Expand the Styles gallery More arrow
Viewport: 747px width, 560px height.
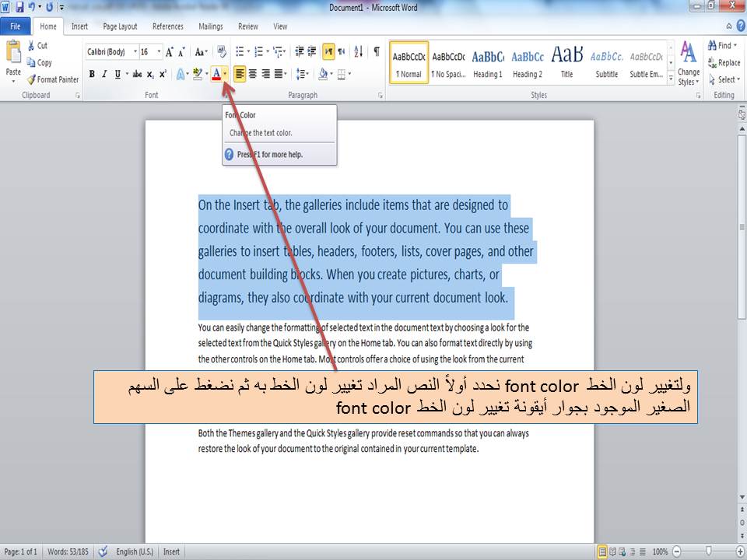(x=671, y=79)
